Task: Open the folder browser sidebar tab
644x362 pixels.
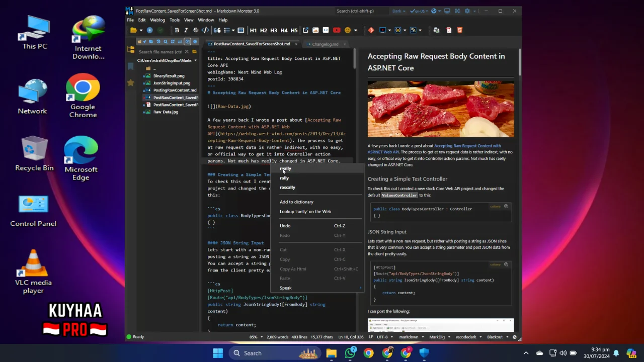Action: point(131,50)
